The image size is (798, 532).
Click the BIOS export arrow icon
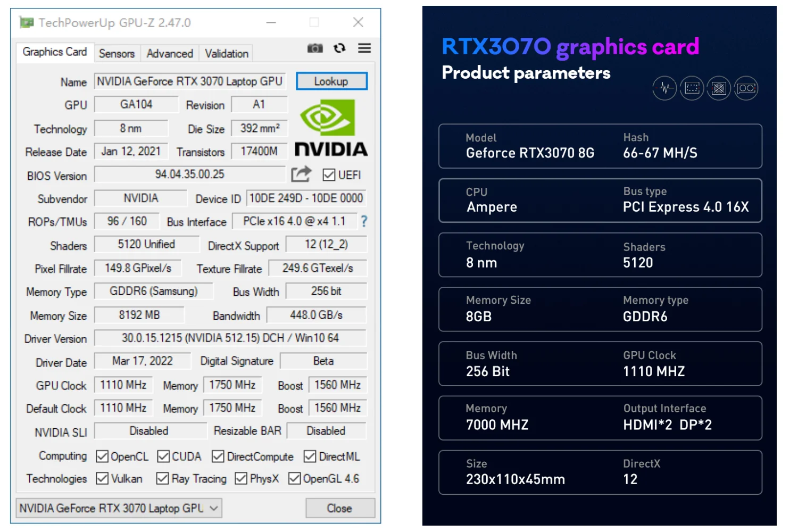(x=301, y=174)
